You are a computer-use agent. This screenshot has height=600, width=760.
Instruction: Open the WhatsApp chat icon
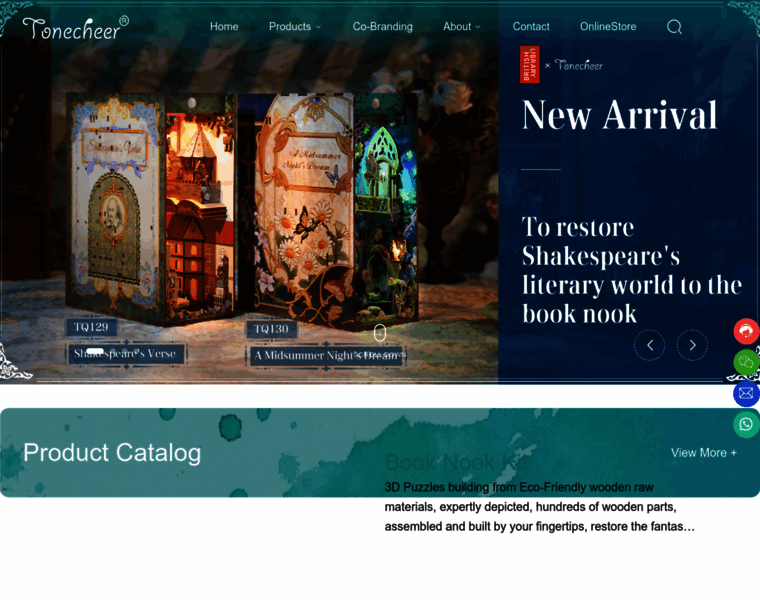pyautogui.click(x=746, y=425)
